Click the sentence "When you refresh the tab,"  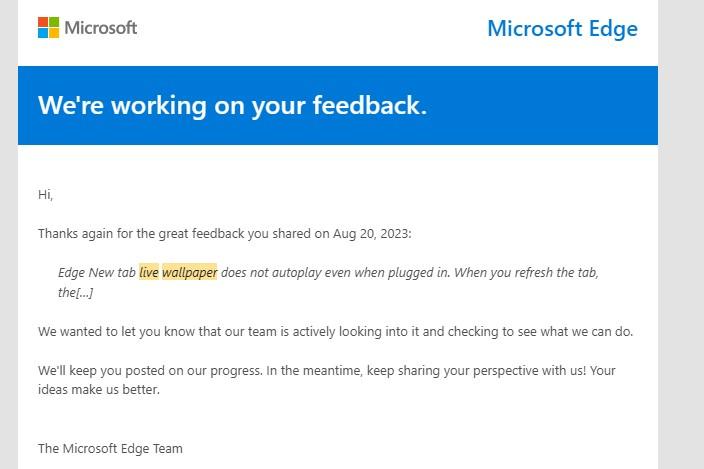(x=526, y=272)
